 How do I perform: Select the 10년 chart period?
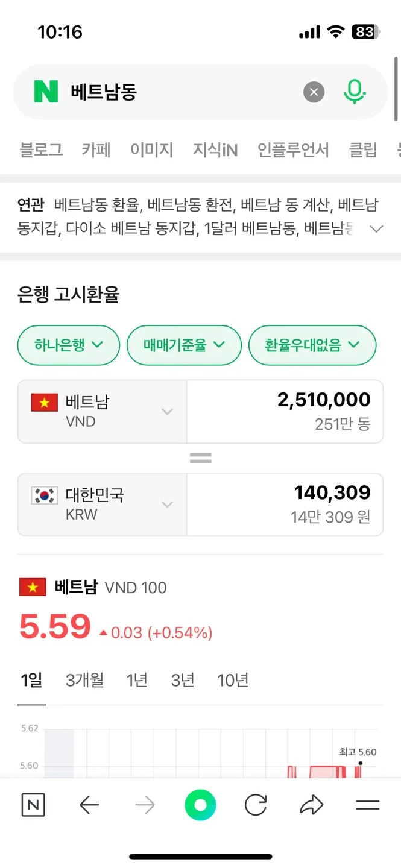(233, 681)
